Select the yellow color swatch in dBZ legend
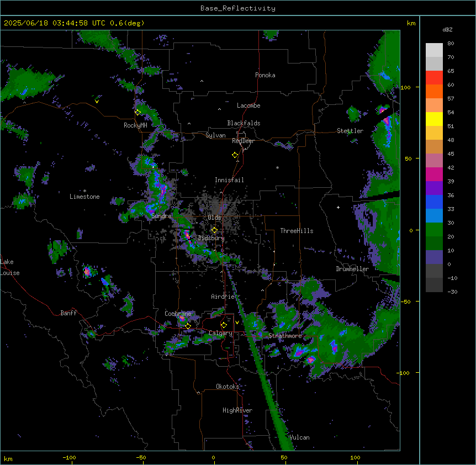This screenshot has width=476, height=465. click(x=434, y=119)
